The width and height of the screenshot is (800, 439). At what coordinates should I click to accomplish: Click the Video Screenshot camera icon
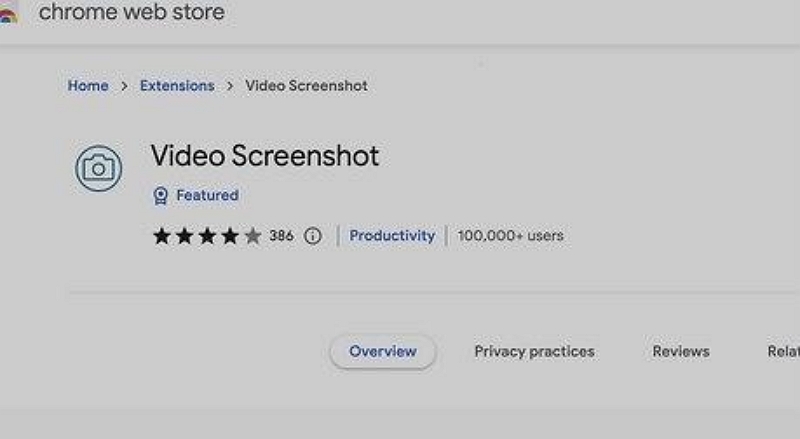(98, 168)
